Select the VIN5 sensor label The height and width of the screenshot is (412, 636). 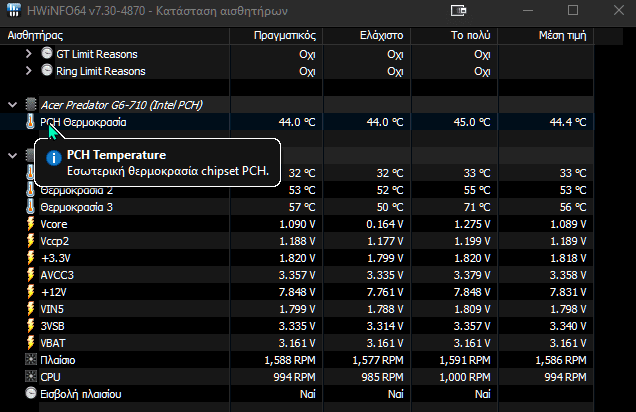(x=52, y=309)
